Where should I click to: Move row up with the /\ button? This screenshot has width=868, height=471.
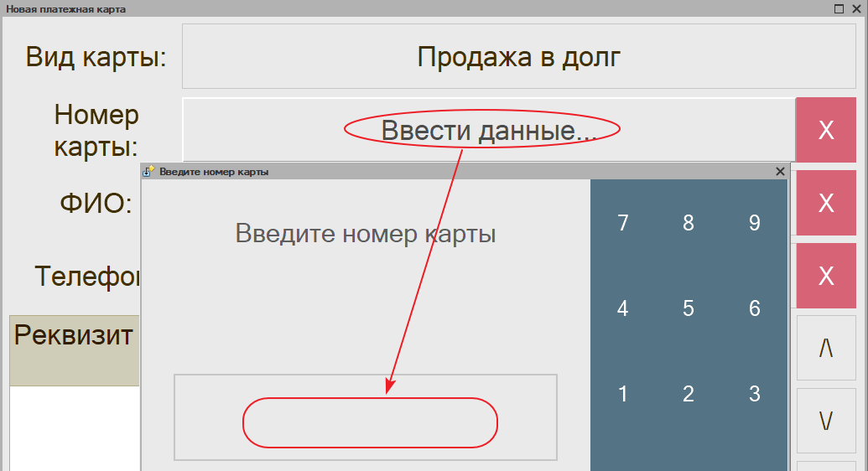pos(825,348)
